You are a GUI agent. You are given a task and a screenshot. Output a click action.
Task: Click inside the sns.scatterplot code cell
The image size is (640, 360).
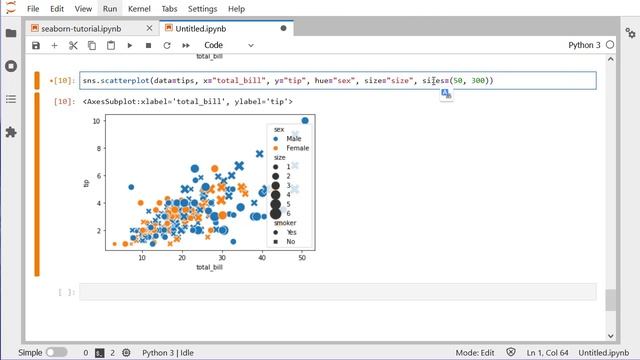(x=338, y=80)
